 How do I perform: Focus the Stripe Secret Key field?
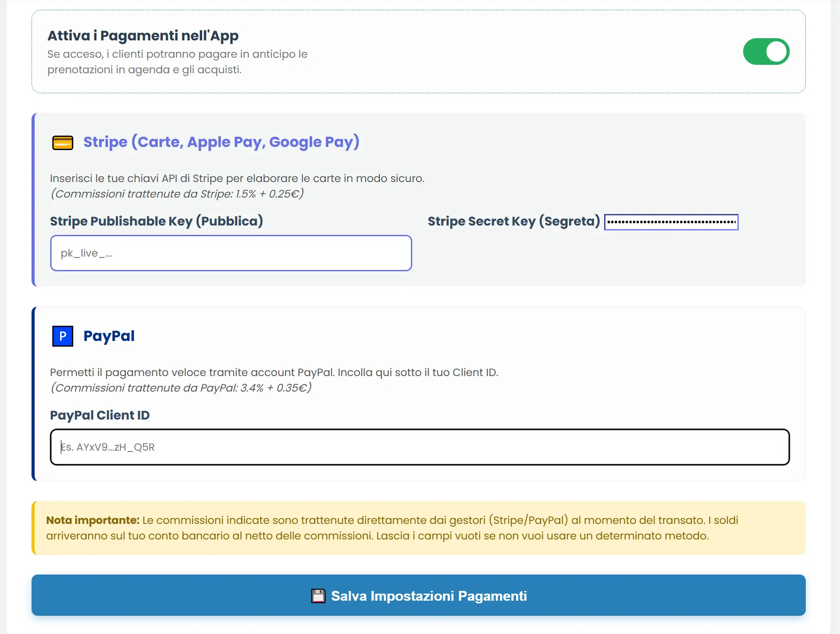click(671, 222)
